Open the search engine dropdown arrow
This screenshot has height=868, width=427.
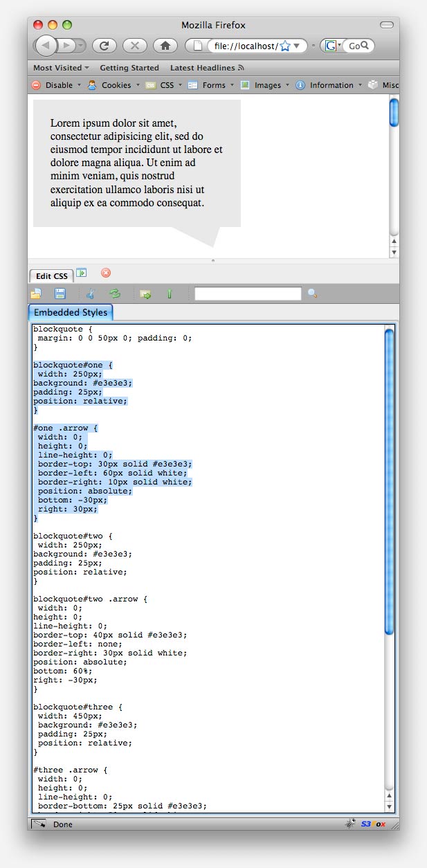339,46
